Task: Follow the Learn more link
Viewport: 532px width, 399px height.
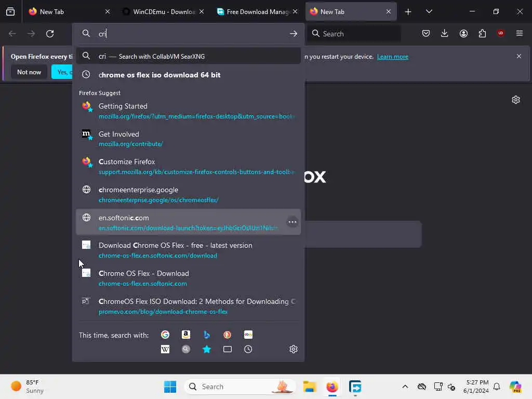Action: (x=393, y=57)
